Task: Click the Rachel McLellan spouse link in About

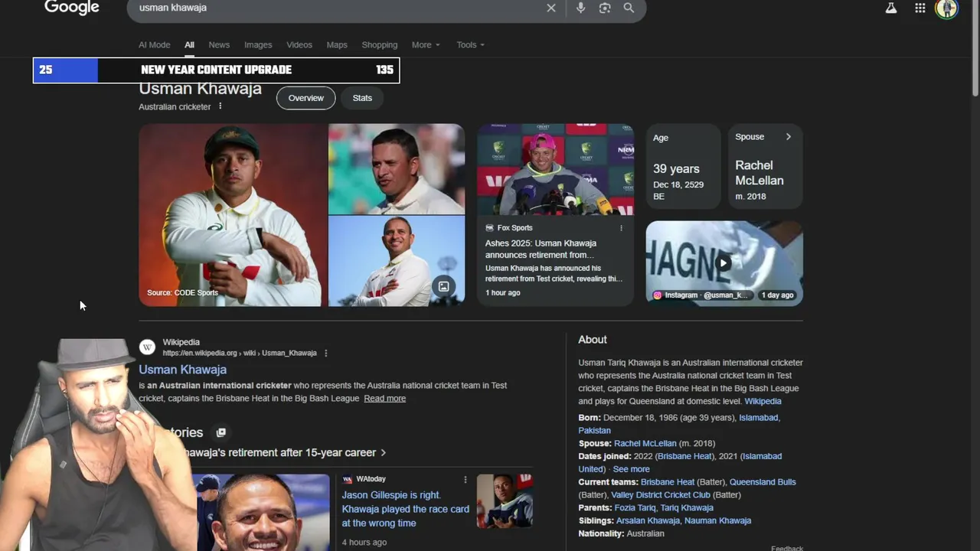Action: pyautogui.click(x=645, y=444)
